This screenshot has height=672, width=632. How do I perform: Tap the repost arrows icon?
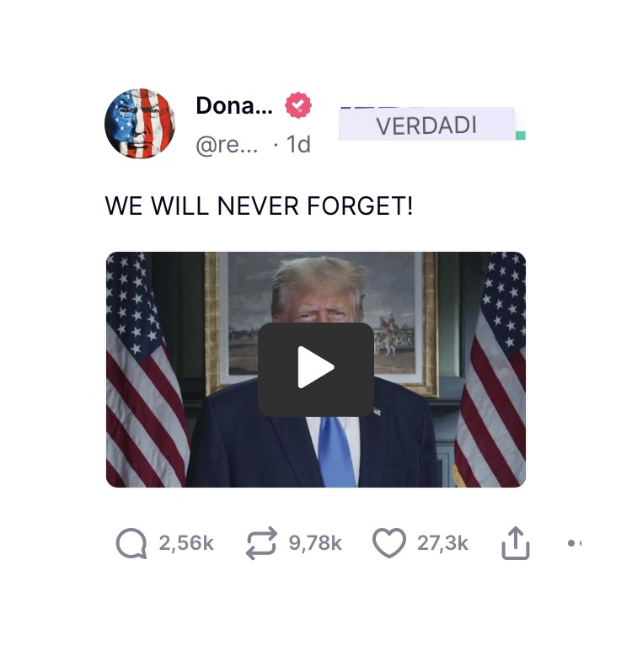[261, 543]
